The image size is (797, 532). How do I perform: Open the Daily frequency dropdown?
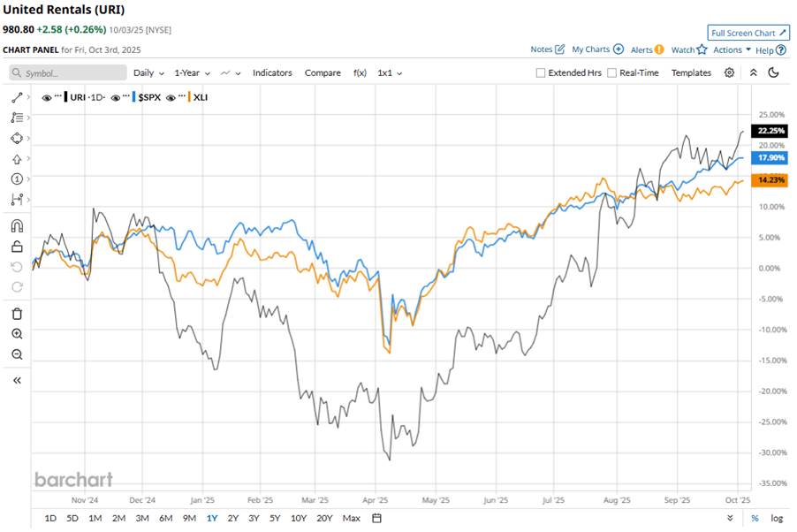click(x=148, y=72)
